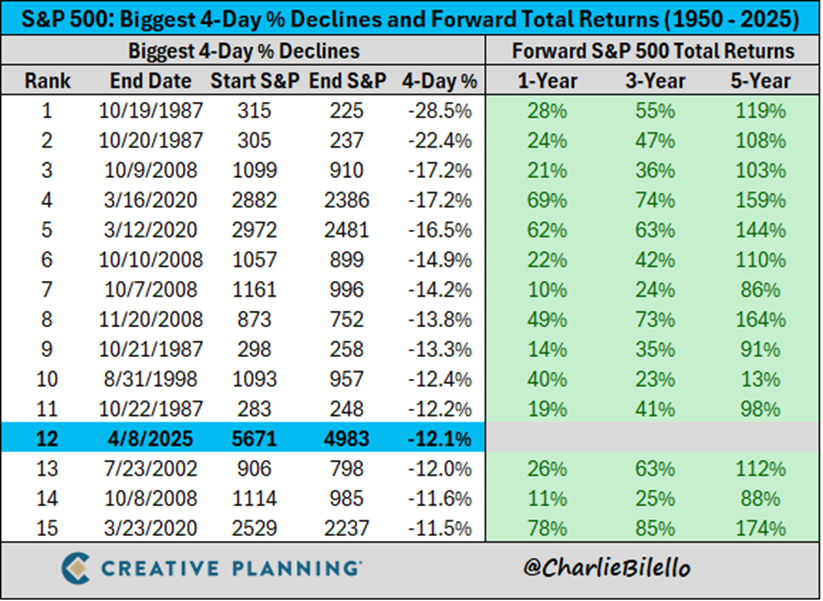Select the 8/31/1998 date cell

pyautogui.click(x=150, y=378)
